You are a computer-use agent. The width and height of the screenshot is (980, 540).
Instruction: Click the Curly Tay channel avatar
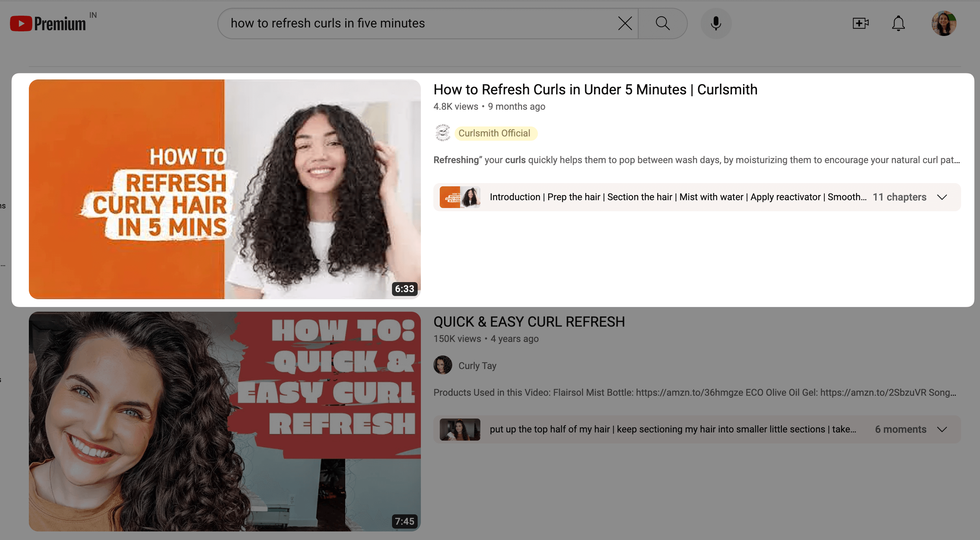point(443,365)
